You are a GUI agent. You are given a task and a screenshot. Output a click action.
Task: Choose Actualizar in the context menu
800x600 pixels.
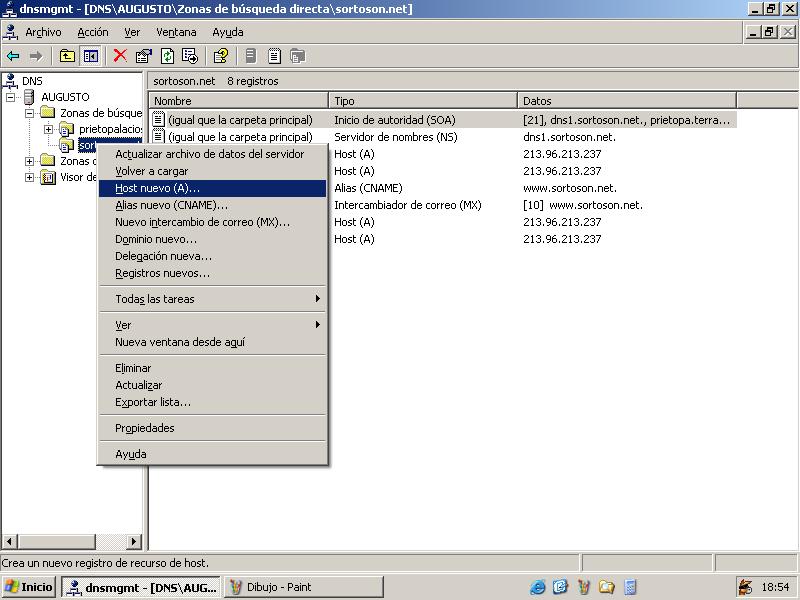(212, 385)
